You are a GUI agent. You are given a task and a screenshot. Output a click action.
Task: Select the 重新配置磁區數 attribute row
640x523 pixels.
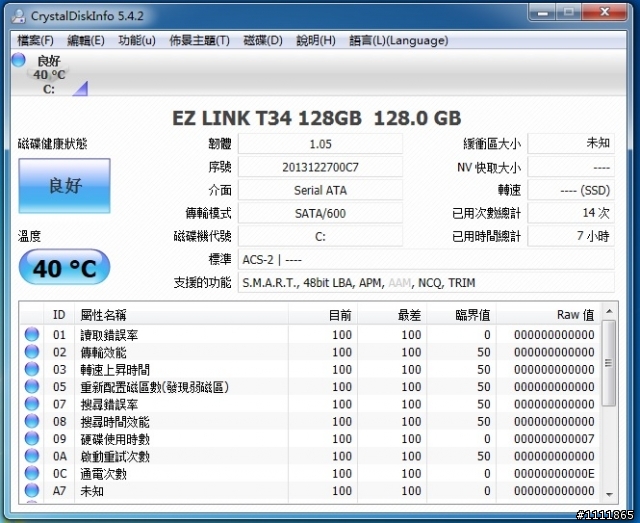[x=310, y=387]
